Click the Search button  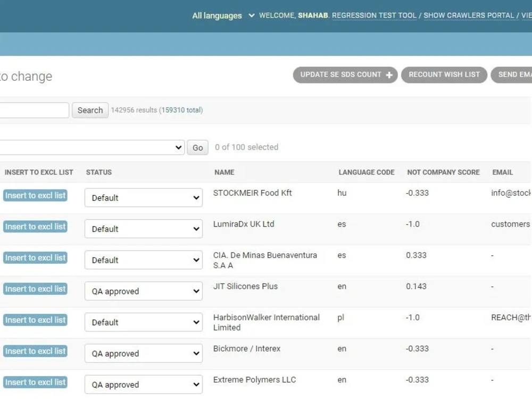point(90,110)
